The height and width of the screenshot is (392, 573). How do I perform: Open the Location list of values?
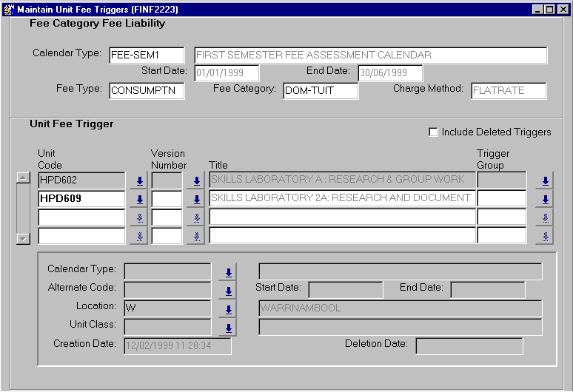tap(228, 309)
